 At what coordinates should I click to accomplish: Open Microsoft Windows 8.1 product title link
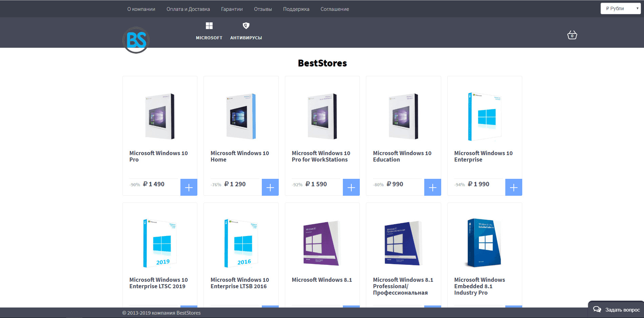322,280
